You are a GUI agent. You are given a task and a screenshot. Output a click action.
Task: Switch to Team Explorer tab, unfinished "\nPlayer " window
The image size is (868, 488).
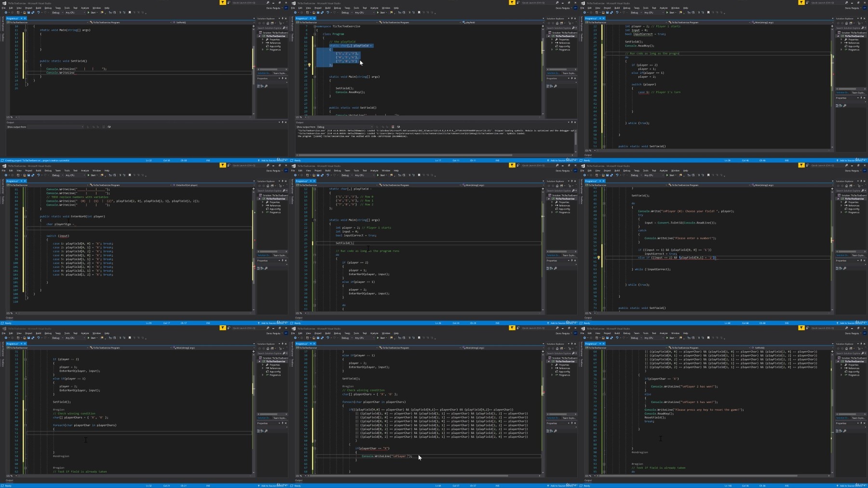(568, 418)
